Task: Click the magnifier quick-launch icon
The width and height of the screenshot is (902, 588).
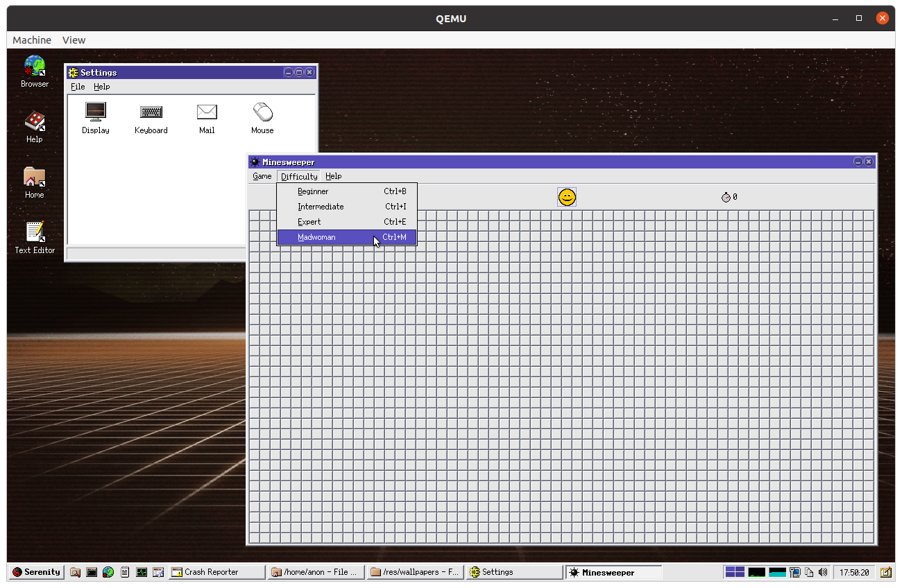Action: coord(74,571)
